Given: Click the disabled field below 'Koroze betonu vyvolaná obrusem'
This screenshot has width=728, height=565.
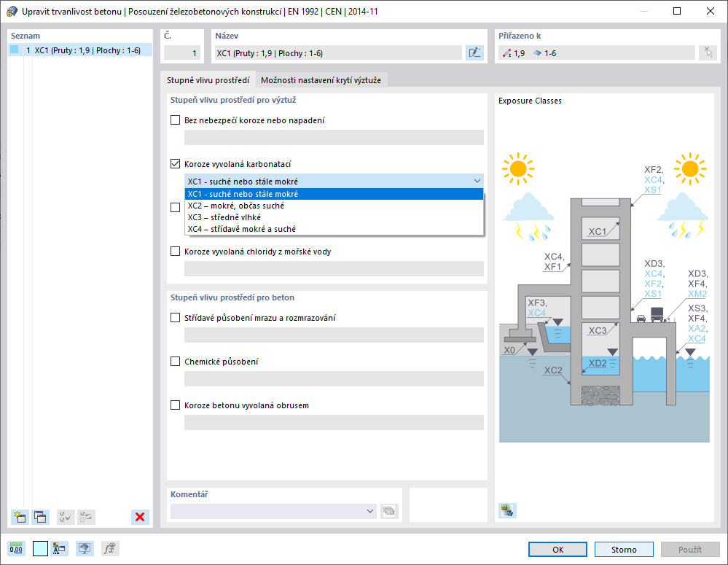Looking at the screenshot, I should 334,422.
